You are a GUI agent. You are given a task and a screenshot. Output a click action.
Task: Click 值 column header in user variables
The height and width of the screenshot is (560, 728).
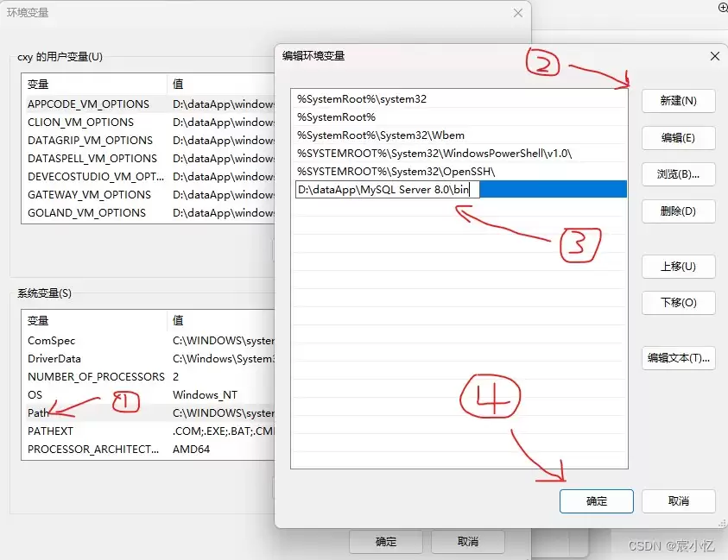(221, 85)
